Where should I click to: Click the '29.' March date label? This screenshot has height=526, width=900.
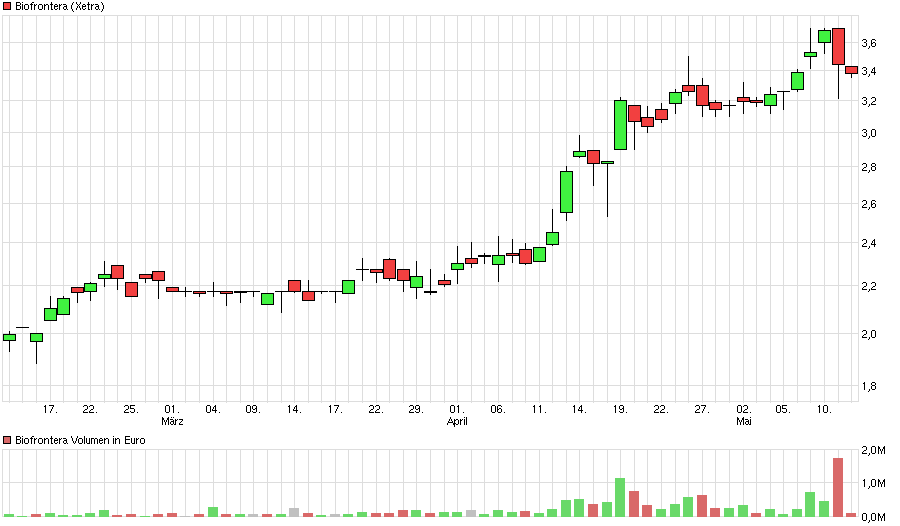[x=416, y=409]
